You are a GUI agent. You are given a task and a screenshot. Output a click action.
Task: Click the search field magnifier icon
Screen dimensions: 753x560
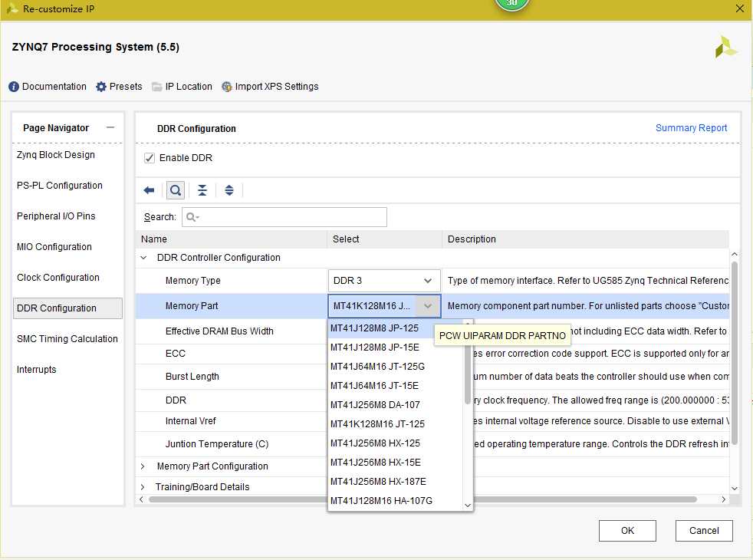coord(192,217)
